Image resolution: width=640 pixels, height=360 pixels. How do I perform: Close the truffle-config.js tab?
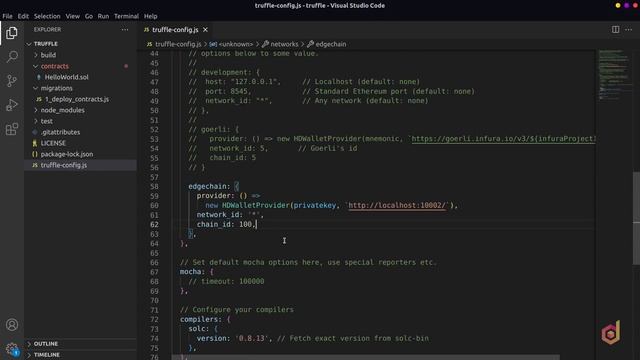(x=205, y=30)
